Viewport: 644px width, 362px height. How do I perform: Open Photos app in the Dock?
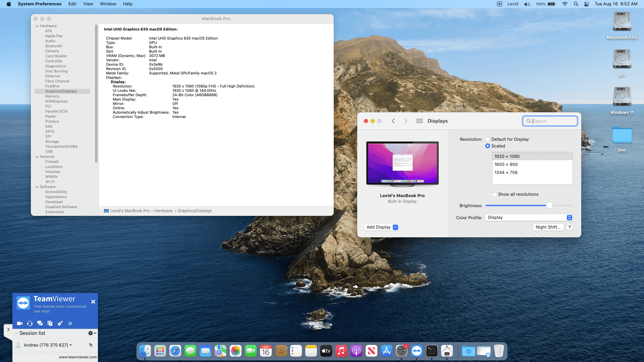(x=235, y=351)
